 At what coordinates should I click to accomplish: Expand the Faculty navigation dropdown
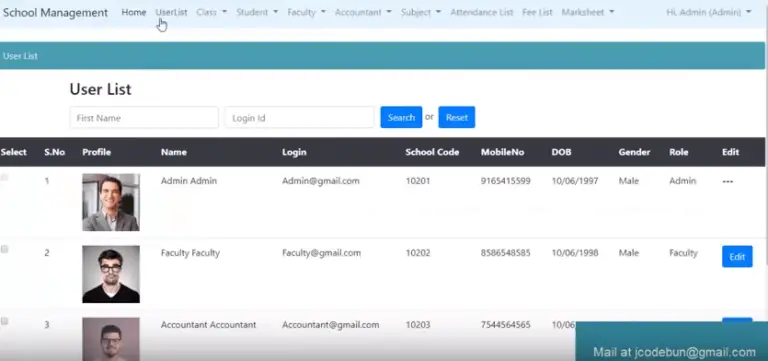click(x=306, y=12)
